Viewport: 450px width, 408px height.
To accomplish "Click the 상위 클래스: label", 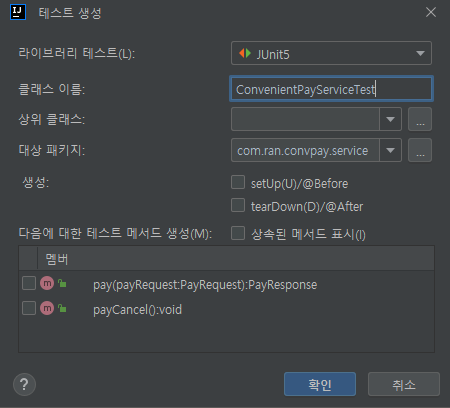I will 52,119.
